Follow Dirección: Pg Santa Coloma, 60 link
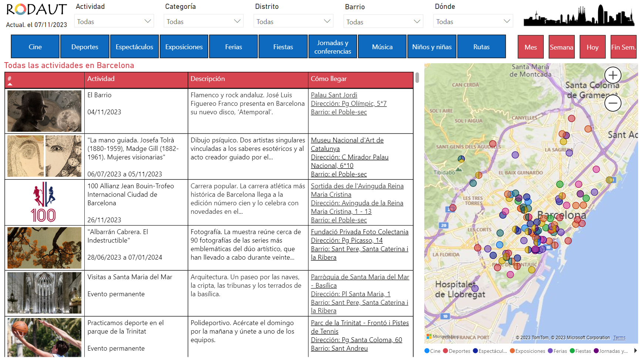This screenshot has height=358, width=644. pyautogui.click(x=356, y=340)
